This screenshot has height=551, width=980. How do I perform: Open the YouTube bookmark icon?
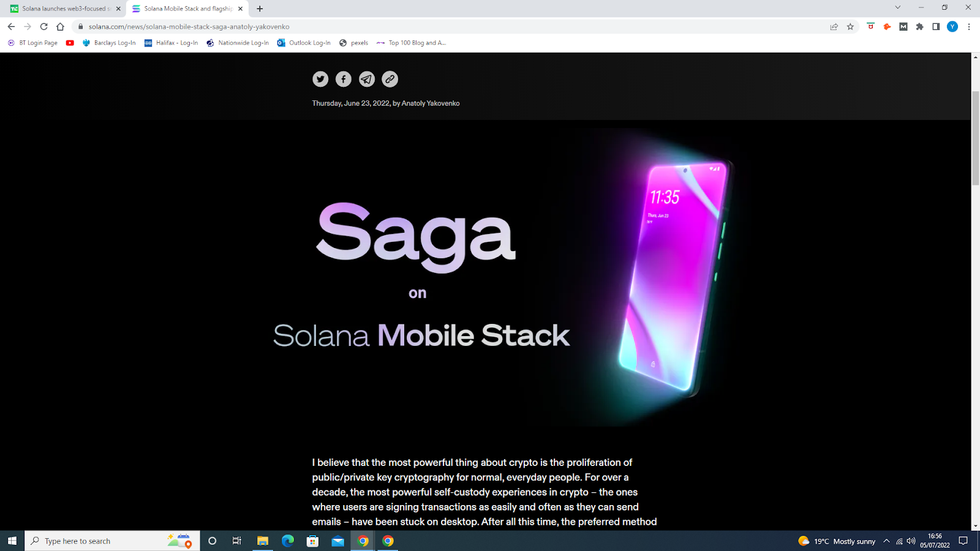(x=70, y=43)
